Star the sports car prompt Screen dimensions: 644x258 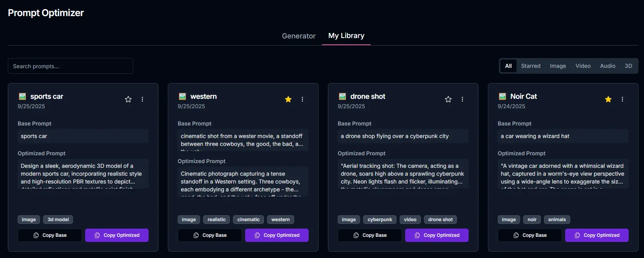(x=128, y=99)
